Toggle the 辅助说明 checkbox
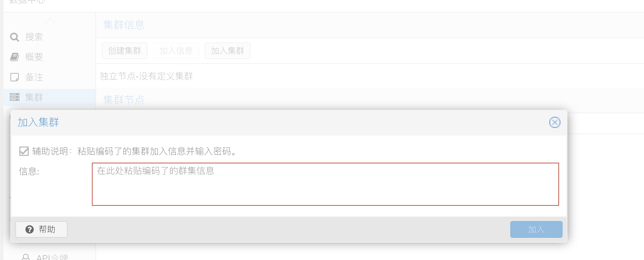This screenshot has height=260, width=644. [x=24, y=151]
